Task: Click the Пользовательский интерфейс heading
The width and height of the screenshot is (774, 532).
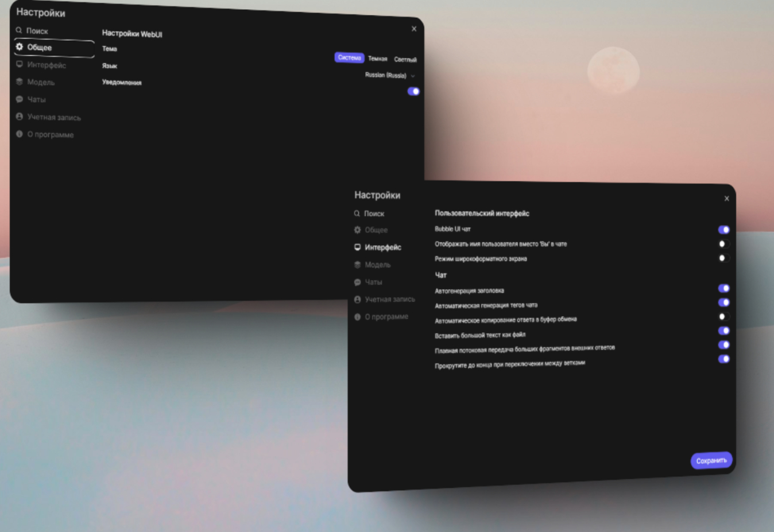Action: click(x=482, y=213)
